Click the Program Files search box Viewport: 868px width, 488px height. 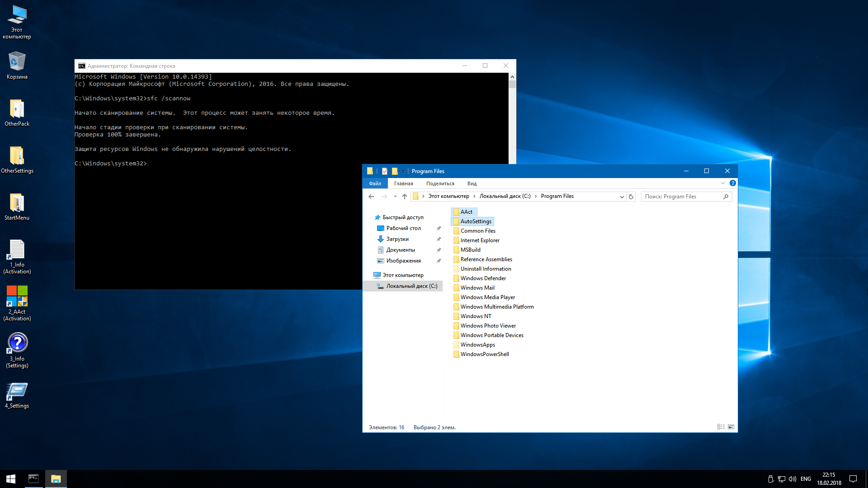(x=680, y=197)
